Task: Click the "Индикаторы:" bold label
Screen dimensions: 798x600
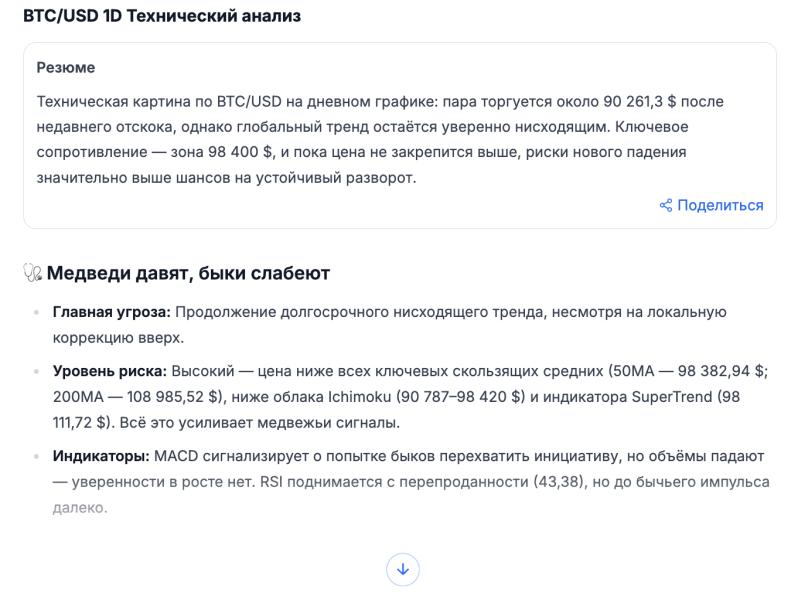Action: [x=100, y=456]
